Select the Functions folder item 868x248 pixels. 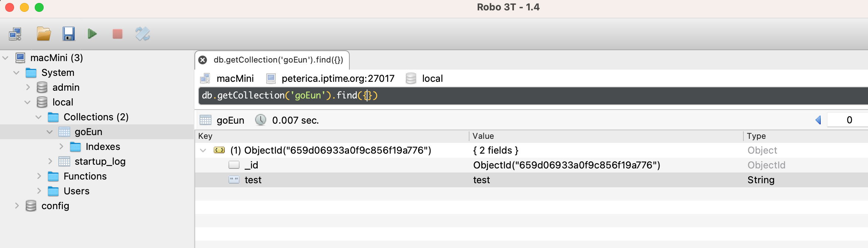(85, 176)
